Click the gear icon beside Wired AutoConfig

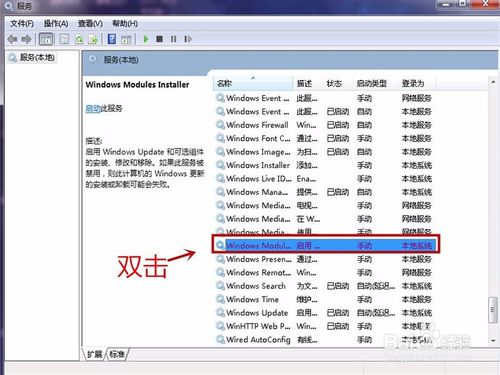[x=220, y=339]
